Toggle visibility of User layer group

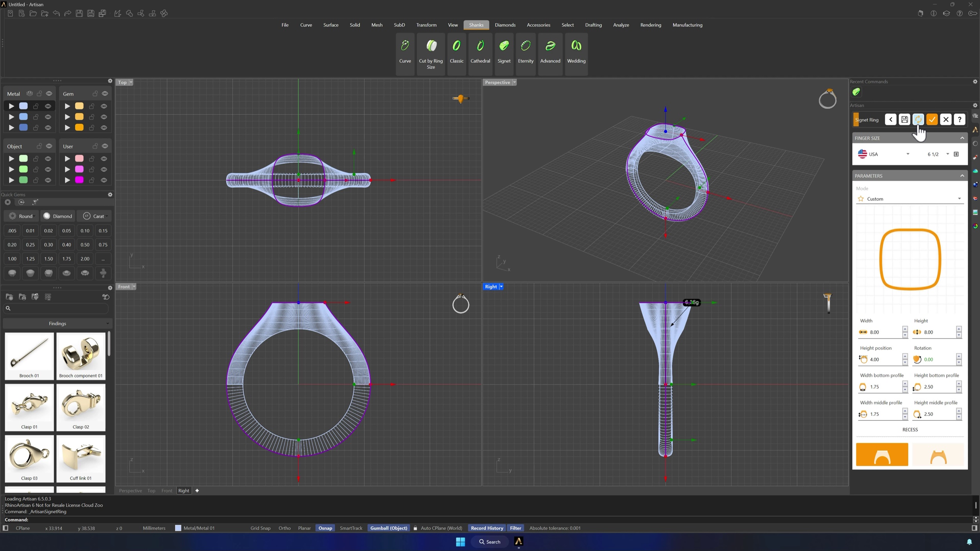click(x=105, y=146)
